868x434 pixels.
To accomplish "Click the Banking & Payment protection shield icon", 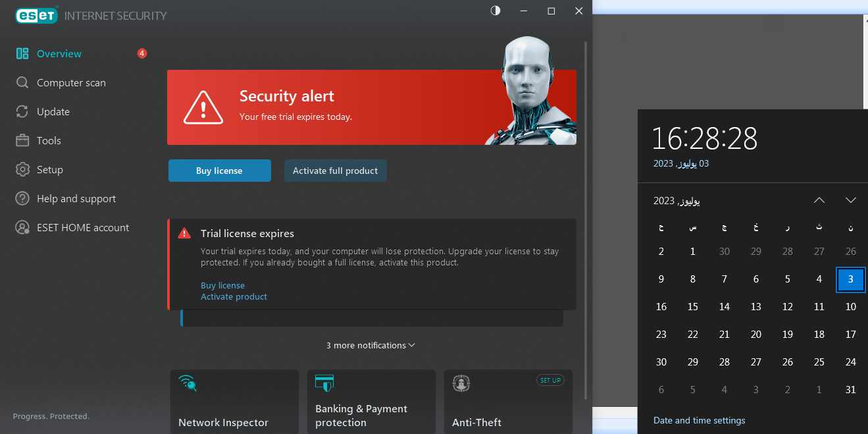I will 324,383.
